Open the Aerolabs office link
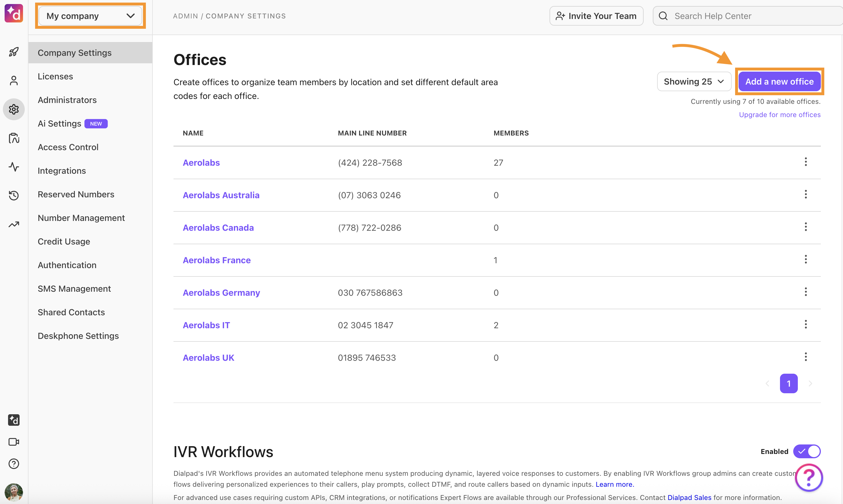Image resolution: width=843 pixels, height=504 pixels. point(201,163)
